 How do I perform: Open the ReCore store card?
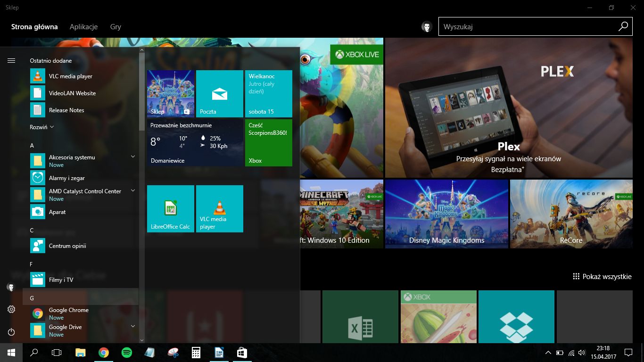[x=571, y=214]
